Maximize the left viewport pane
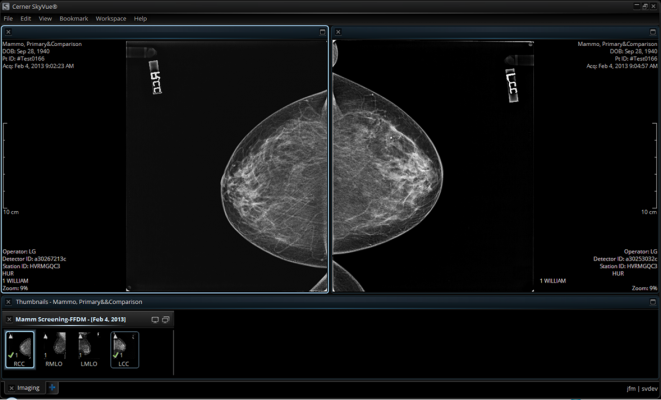The width and height of the screenshot is (661, 400). pos(321,32)
